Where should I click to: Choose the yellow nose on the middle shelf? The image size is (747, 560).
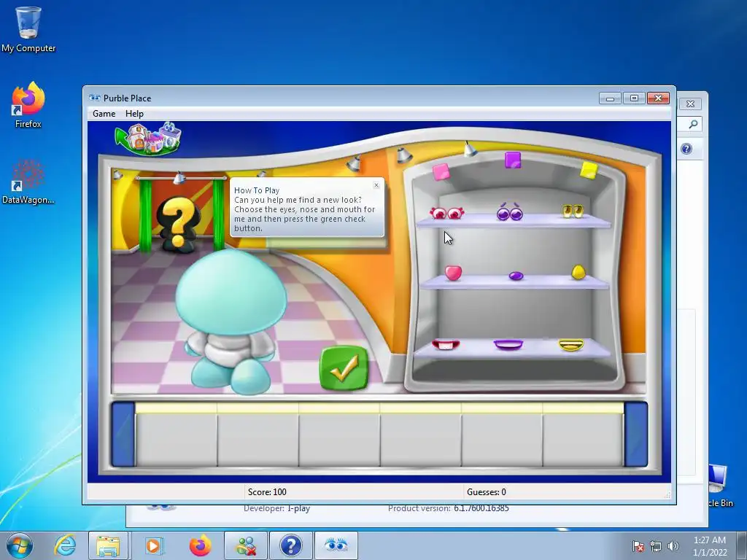coord(578,272)
